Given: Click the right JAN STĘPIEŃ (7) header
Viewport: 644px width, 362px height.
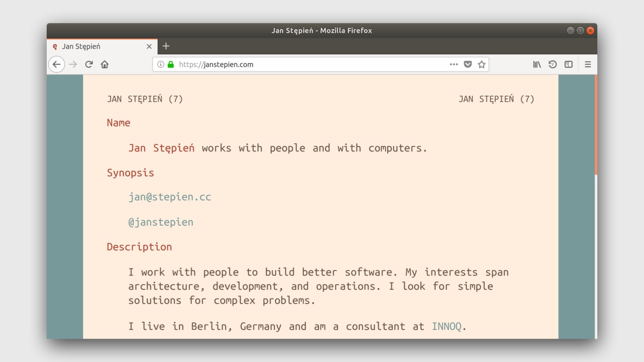Looking at the screenshot, I should pos(496,99).
